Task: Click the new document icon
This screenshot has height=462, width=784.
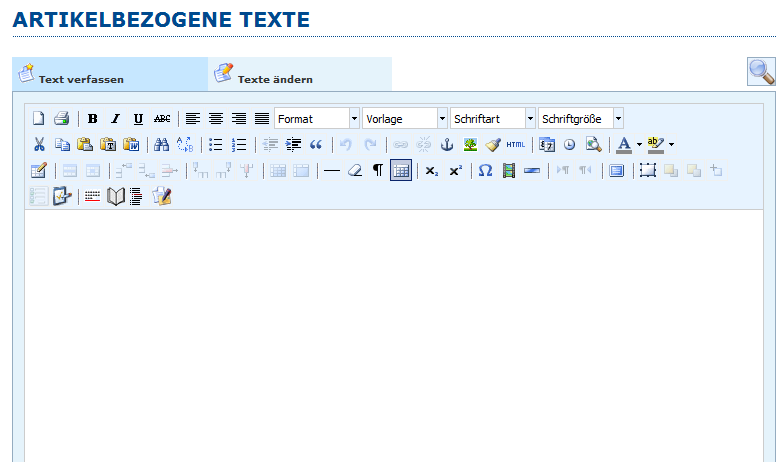Action: [39, 119]
